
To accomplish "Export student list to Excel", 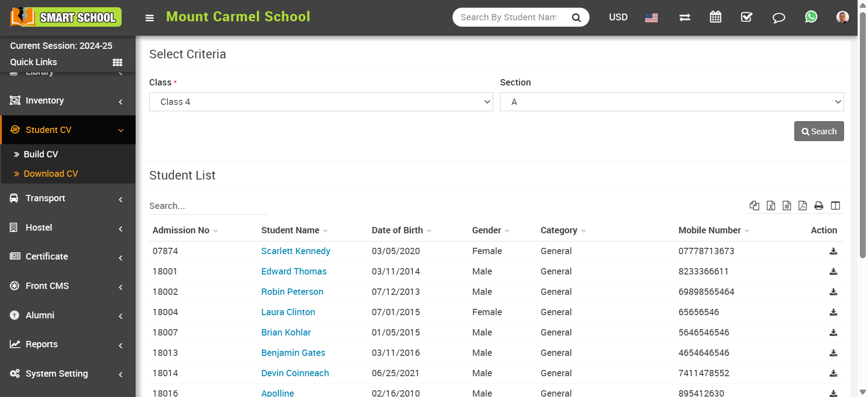I will [771, 206].
